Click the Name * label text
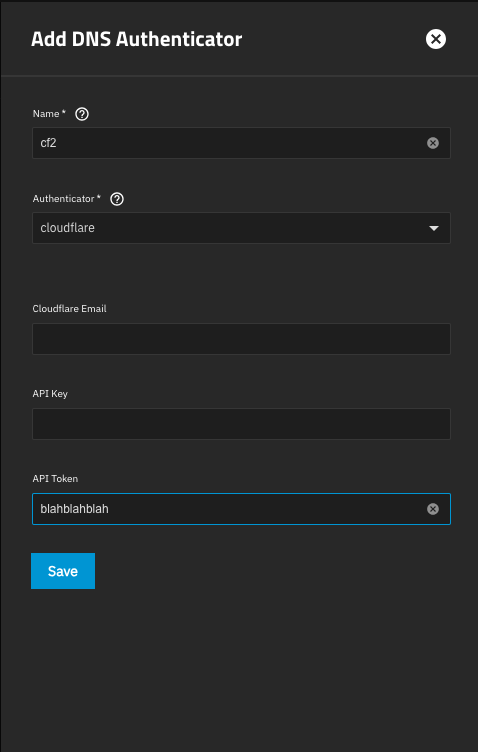This screenshot has height=752, width=478. [49, 114]
